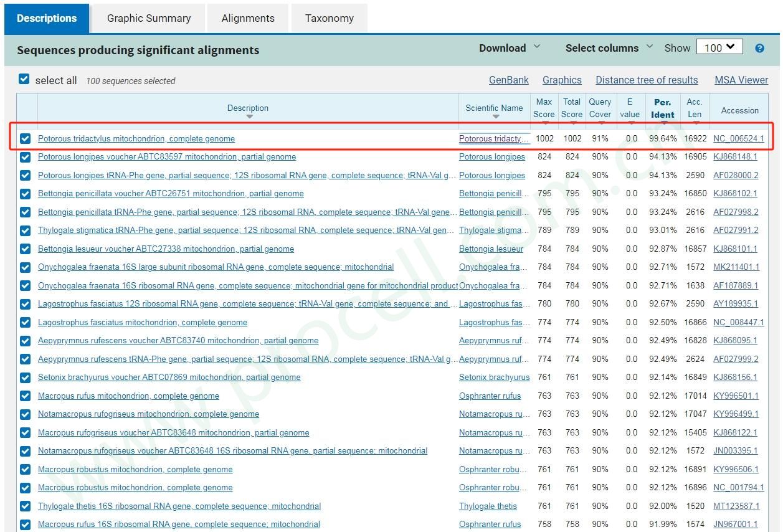Image resolution: width=783 pixels, height=532 pixels.
Task: Click sort arrow under Scientific Name header
Action: point(495,117)
